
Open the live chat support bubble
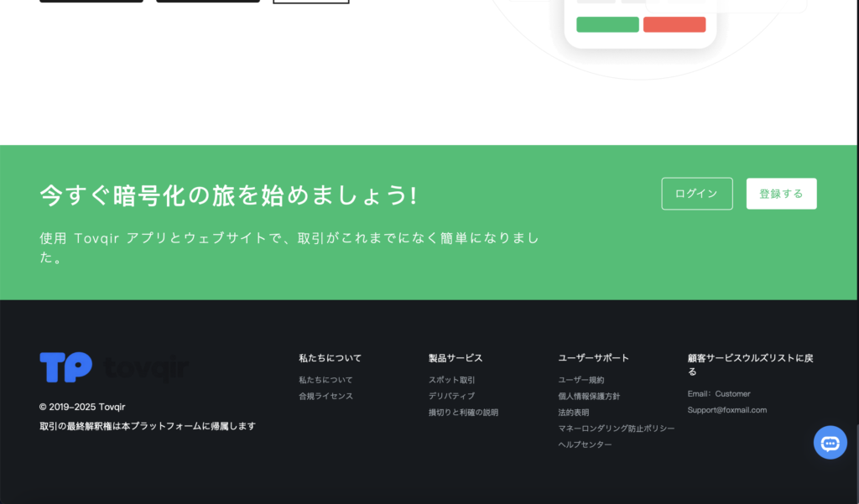(x=830, y=443)
